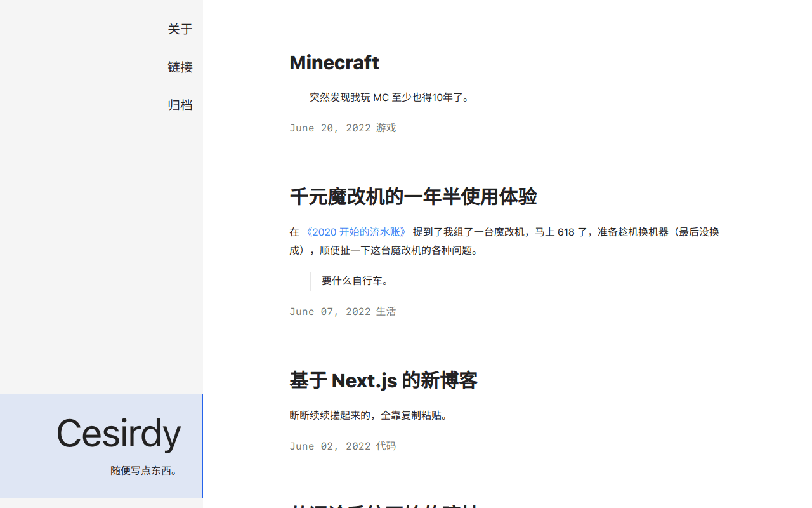Select the 生活 category tag
This screenshot has height=508, width=812.
click(386, 311)
